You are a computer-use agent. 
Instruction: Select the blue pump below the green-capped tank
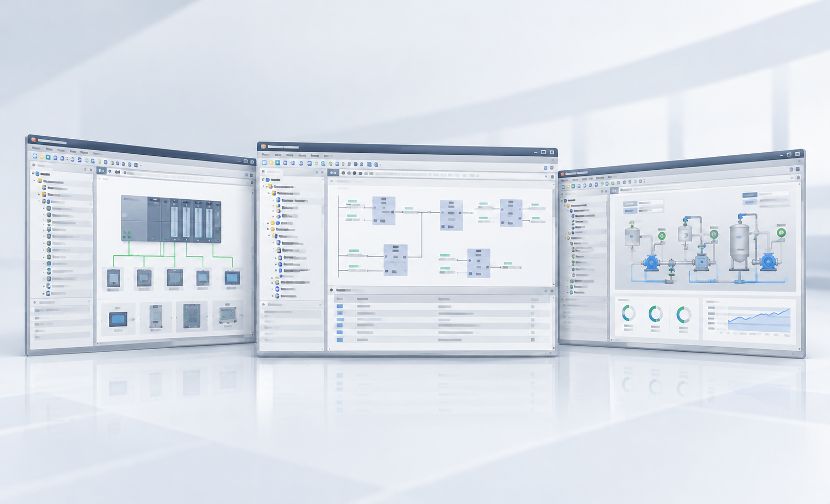tap(651, 263)
